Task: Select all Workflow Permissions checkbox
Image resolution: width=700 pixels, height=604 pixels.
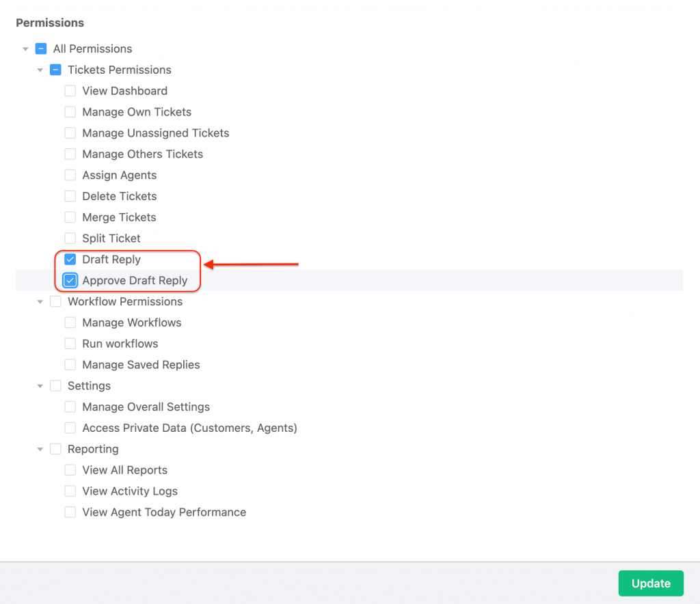Action: tap(55, 301)
